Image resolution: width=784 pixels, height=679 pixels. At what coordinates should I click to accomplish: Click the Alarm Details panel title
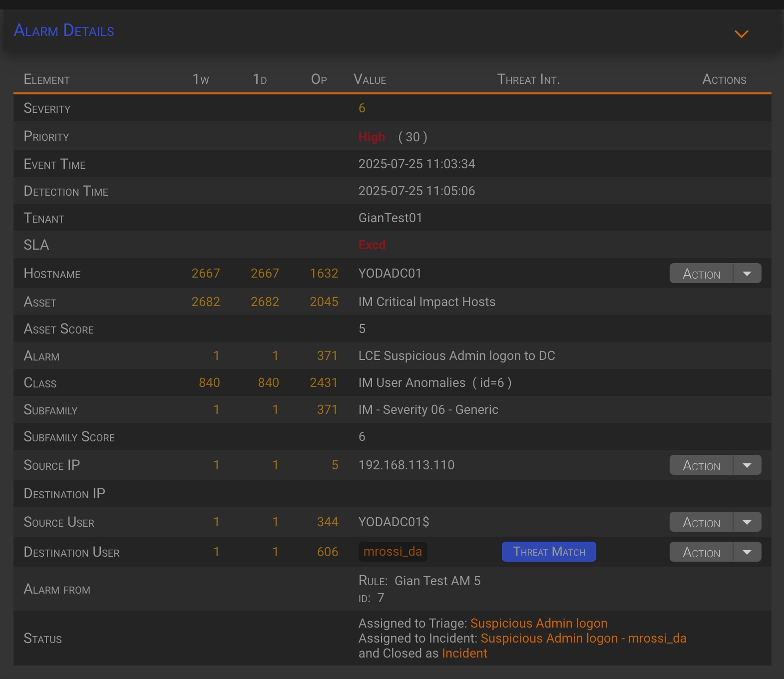(x=64, y=30)
